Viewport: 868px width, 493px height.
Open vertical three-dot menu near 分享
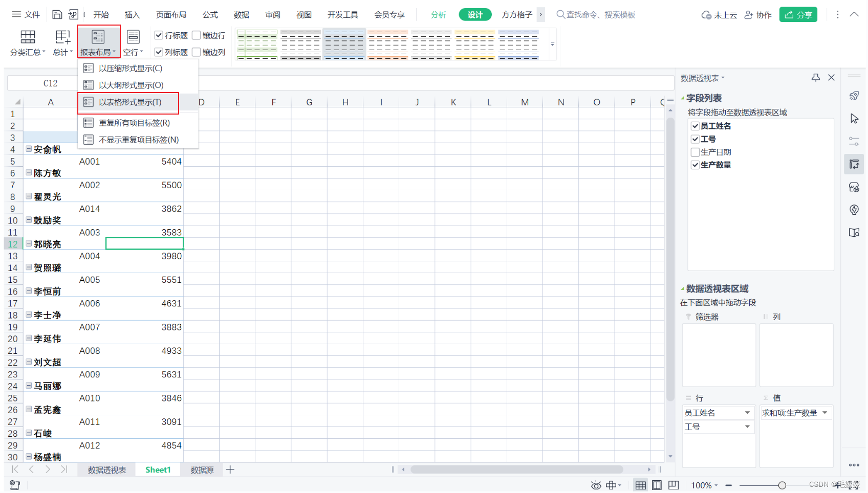(837, 14)
